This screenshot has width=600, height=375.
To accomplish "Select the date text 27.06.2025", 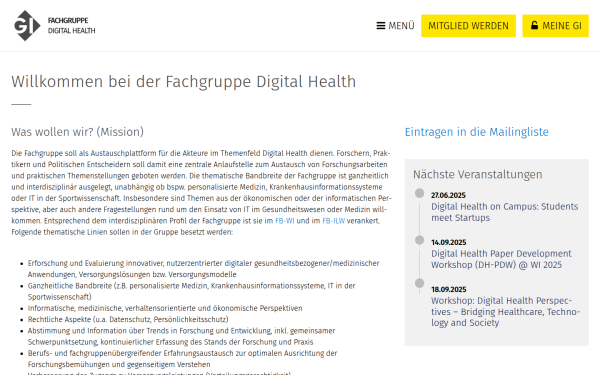I will pos(448,195).
